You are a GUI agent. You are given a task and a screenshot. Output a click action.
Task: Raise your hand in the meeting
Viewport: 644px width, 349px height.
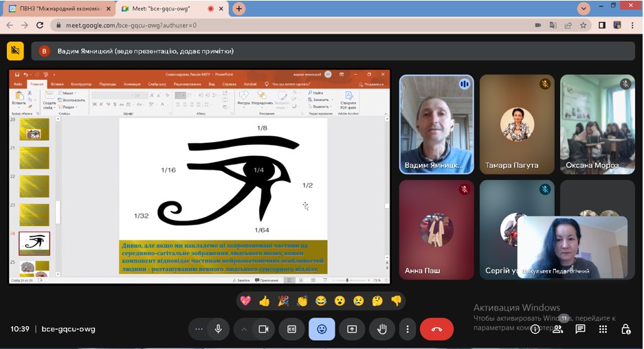tap(382, 329)
